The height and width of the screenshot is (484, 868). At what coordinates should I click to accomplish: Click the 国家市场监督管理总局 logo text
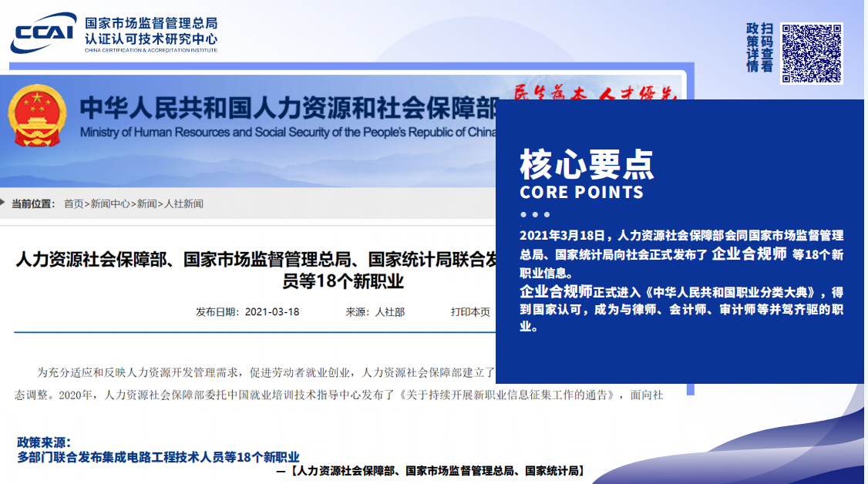point(151,23)
